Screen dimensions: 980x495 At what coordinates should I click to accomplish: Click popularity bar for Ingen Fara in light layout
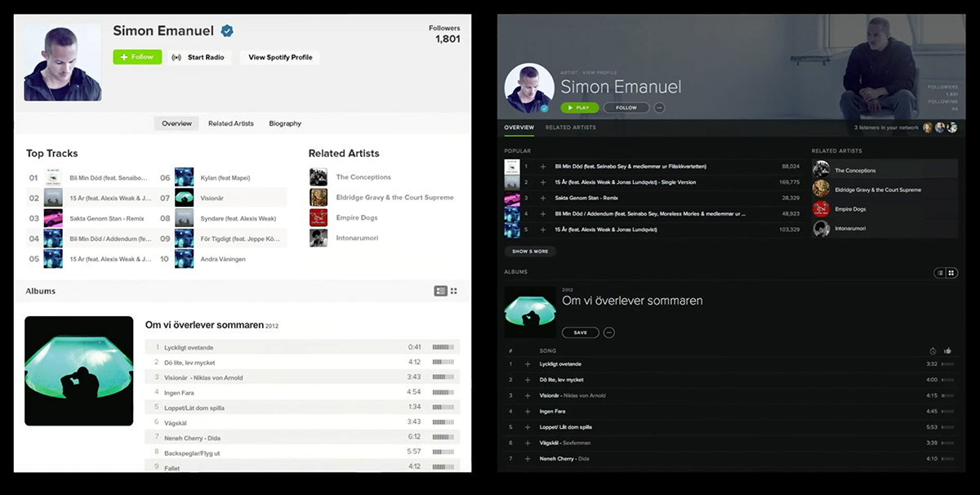pos(443,392)
